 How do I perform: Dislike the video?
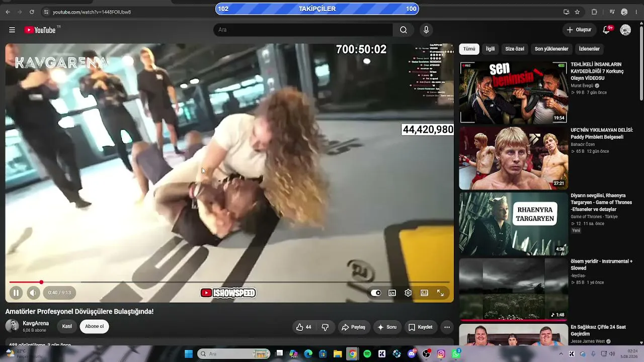tap(325, 327)
